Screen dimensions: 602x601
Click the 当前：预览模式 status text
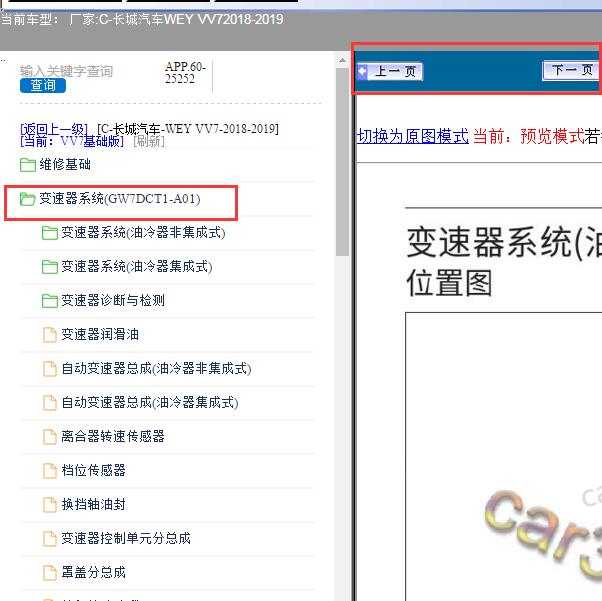pyautogui.click(x=529, y=136)
